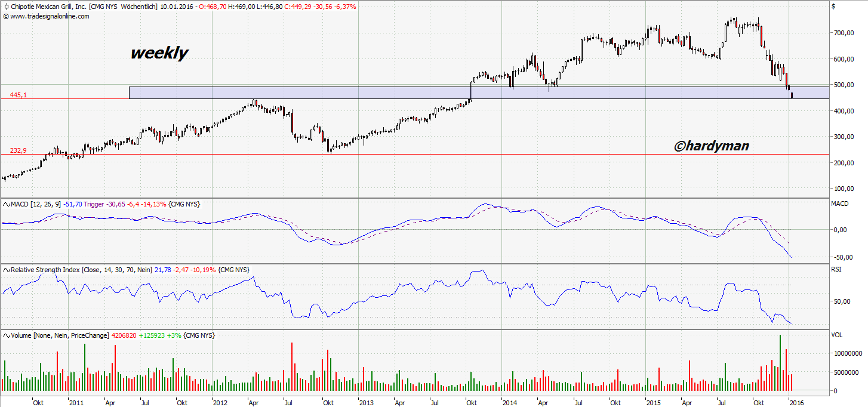The image size is (868, 407).
Task: Click the VOL axis label on the right
Action: [836, 335]
